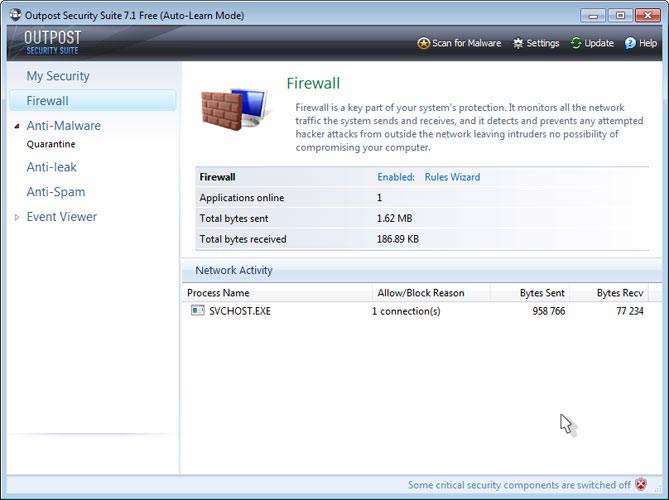Sort by the Process Name column header
The image size is (669, 500).
pyautogui.click(x=218, y=293)
